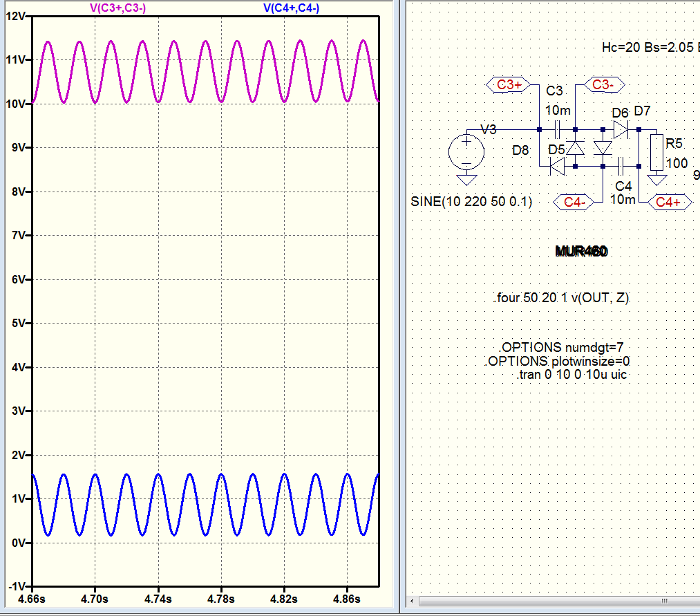This screenshot has width=700, height=616.
Task: Click the .tran 0 10 0 10u uic directive
Action: (572, 374)
